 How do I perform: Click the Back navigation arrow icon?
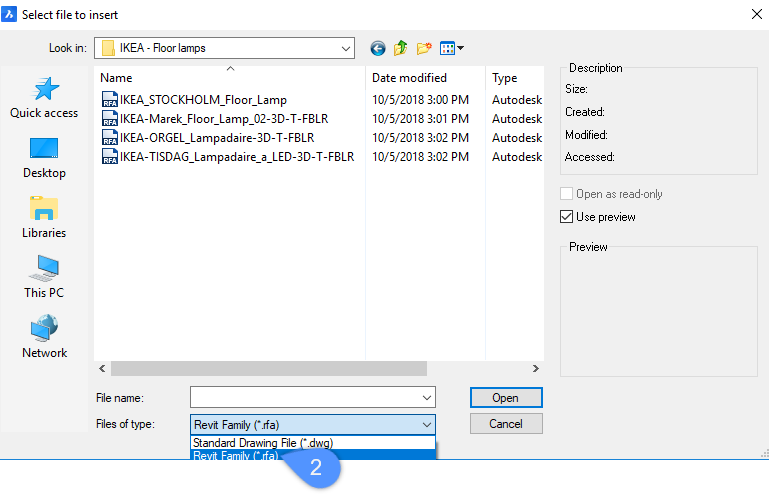coord(377,48)
